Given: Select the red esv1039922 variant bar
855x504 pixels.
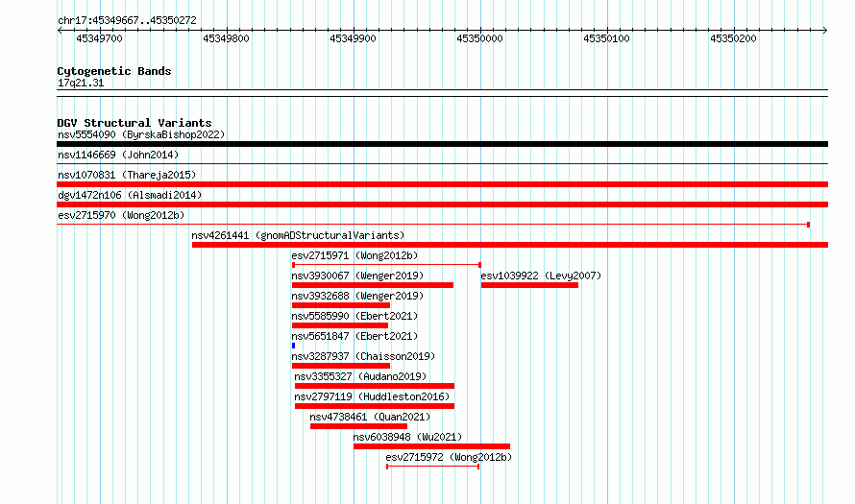Looking at the screenshot, I should [529, 285].
